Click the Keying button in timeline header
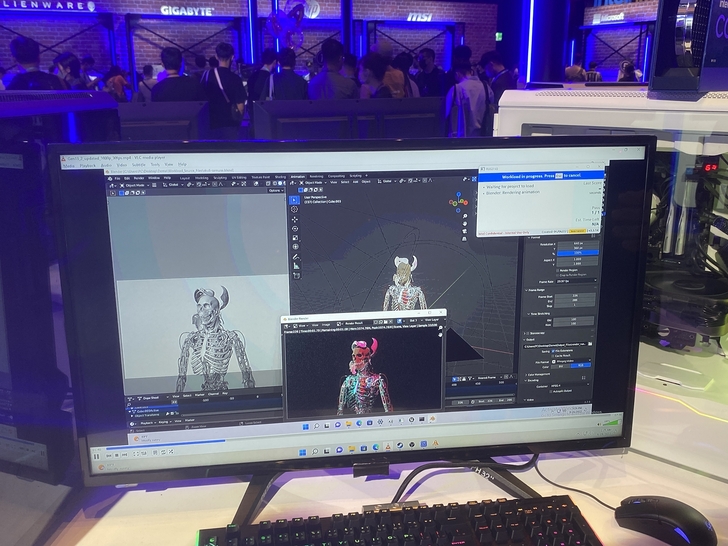Screen dimensions: 728x546 164,422
